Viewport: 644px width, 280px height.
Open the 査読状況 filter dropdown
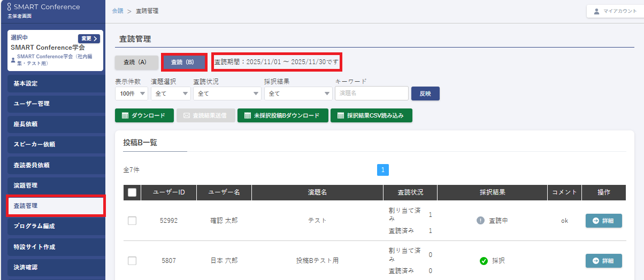pyautogui.click(x=226, y=94)
